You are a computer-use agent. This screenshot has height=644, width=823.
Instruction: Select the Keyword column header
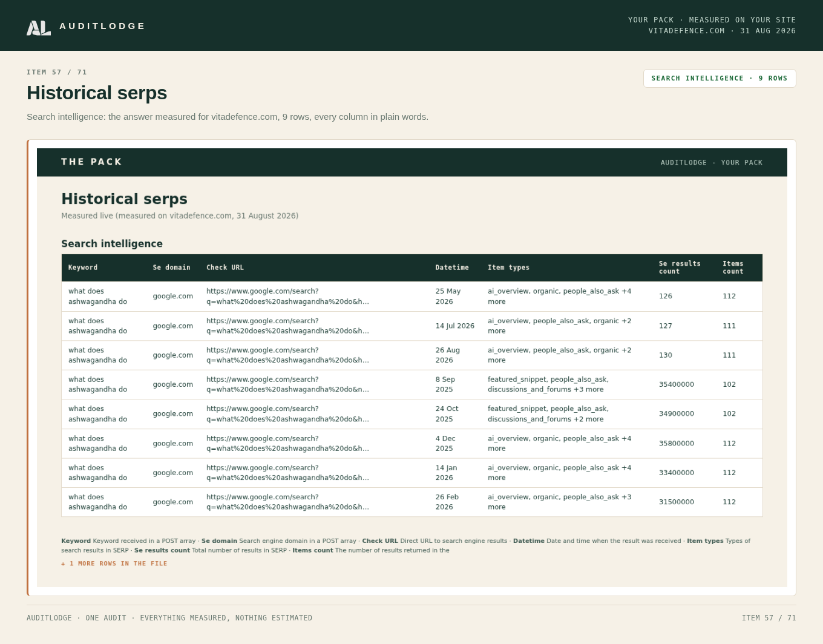point(83,268)
